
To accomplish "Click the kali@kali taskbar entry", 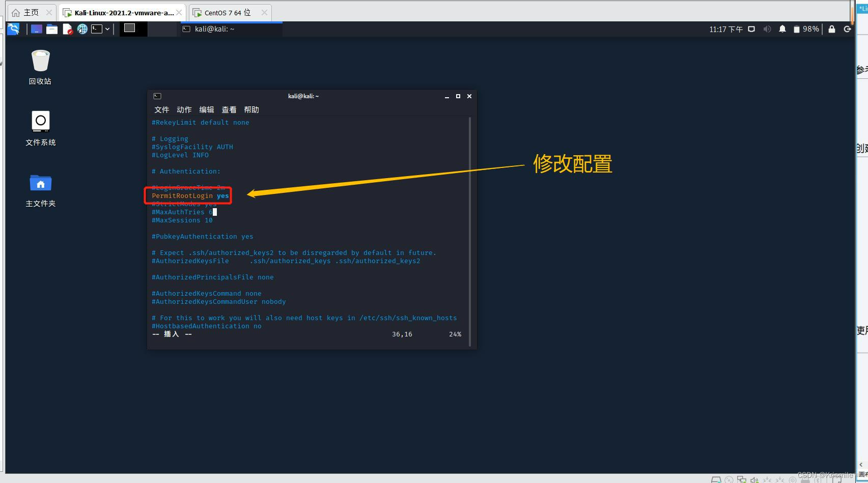I will [214, 29].
